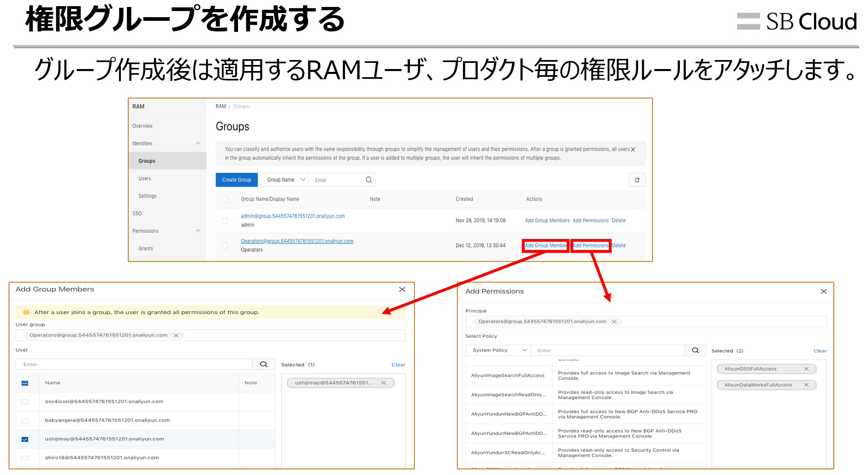Open Users in the RAM sidebar

(145, 178)
